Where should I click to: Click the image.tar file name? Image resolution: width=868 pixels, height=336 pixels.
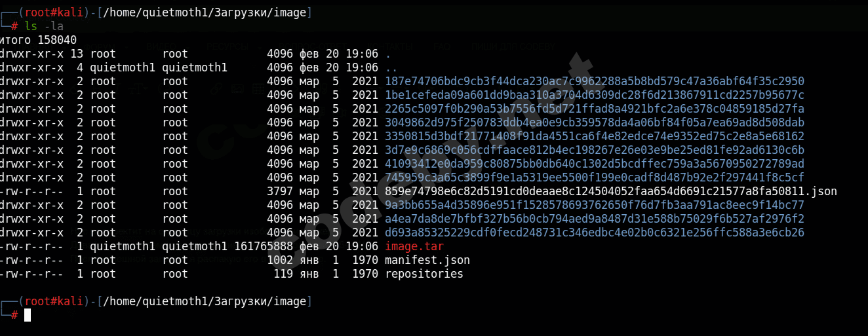(414, 246)
